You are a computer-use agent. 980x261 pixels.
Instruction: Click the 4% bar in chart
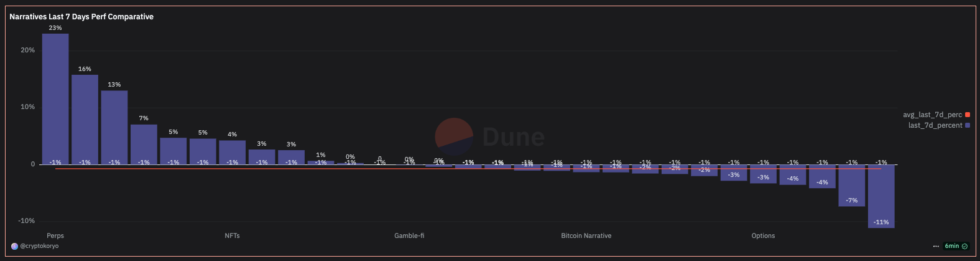point(232,152)
